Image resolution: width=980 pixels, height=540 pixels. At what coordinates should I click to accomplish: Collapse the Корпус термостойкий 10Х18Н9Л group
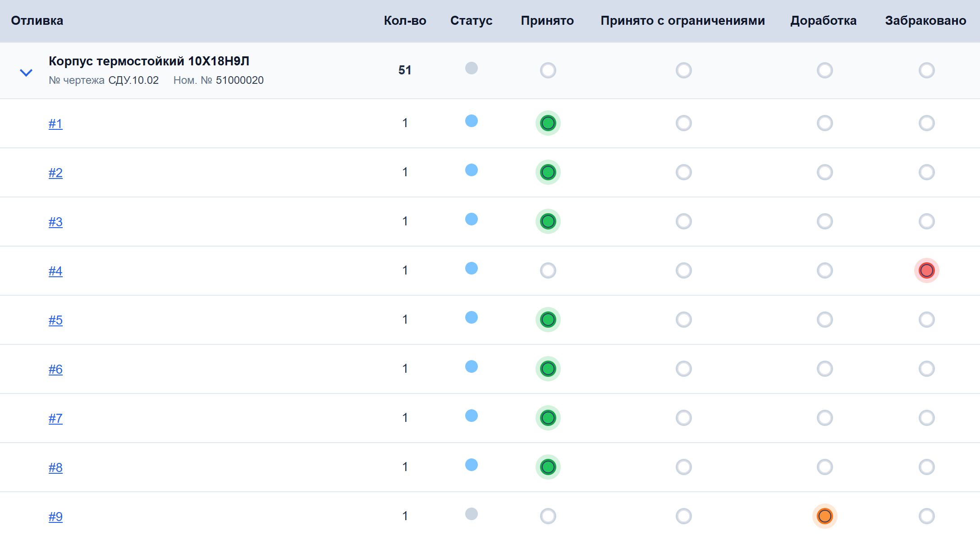pos(26,72)
